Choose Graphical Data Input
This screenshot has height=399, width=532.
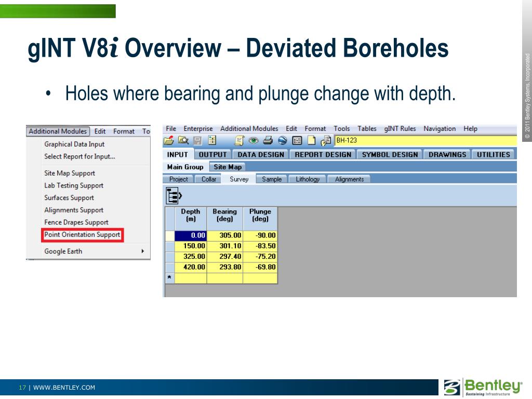(x=74, y=144)
